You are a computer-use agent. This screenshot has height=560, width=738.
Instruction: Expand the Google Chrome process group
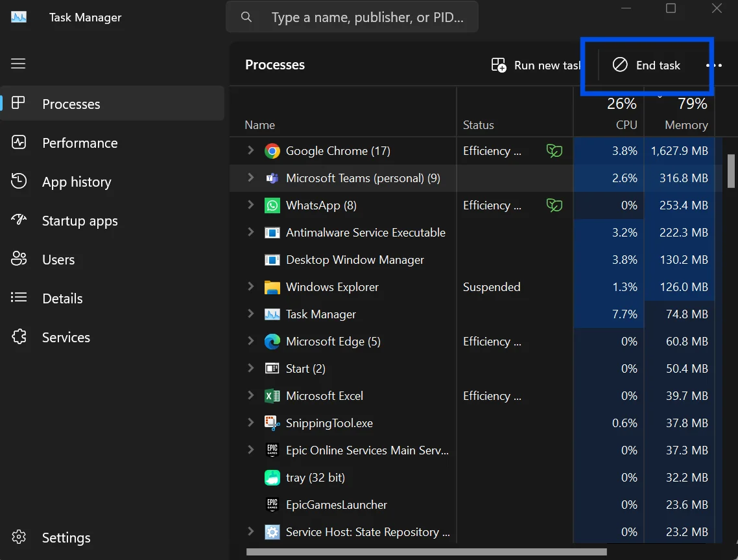coord(250,150)
